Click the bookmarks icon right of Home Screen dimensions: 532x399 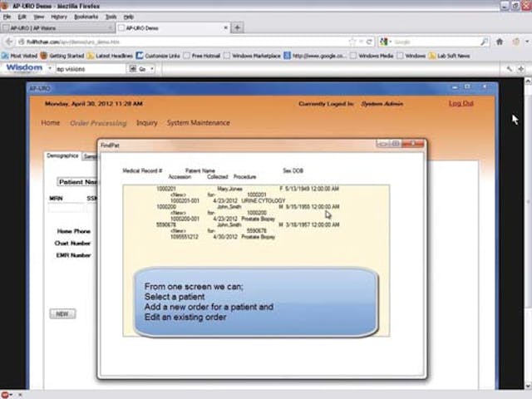coord(515,41)
